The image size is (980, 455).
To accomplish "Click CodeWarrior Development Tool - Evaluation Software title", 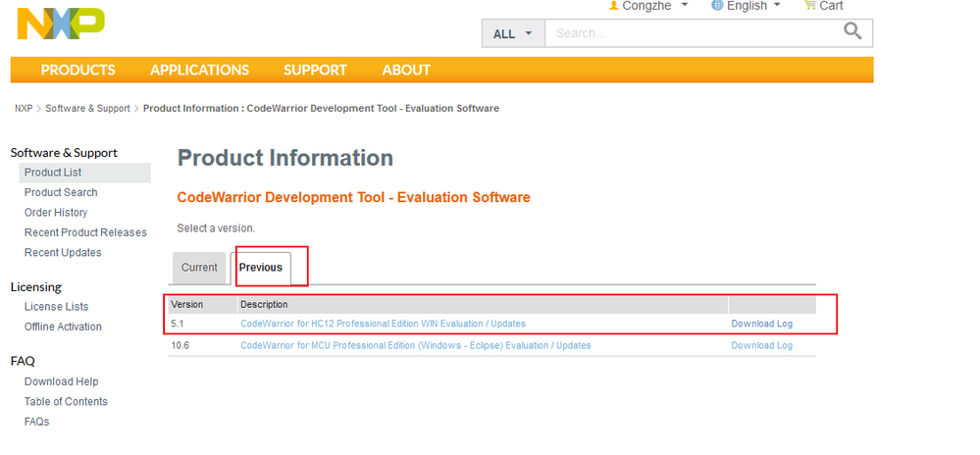I will [x=354, y=197].
